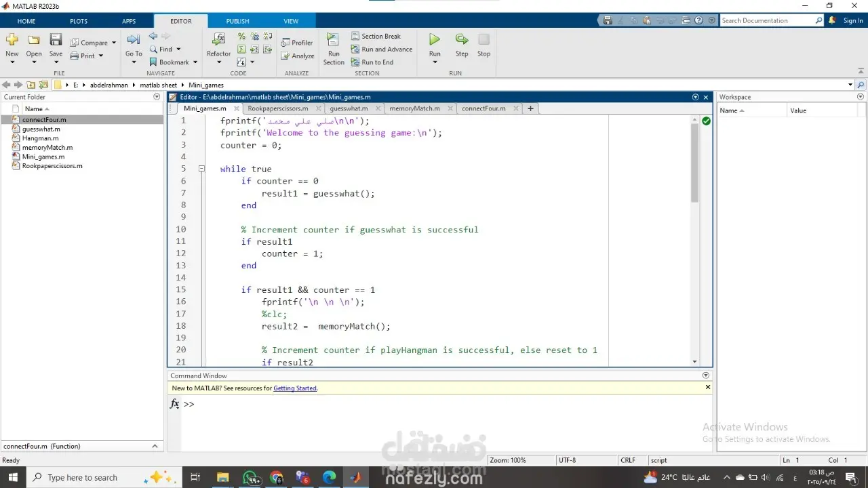Click Run and Advance
Image resolution: width=868 pixels, height=488 pixels.
click(x=382, y=49)
